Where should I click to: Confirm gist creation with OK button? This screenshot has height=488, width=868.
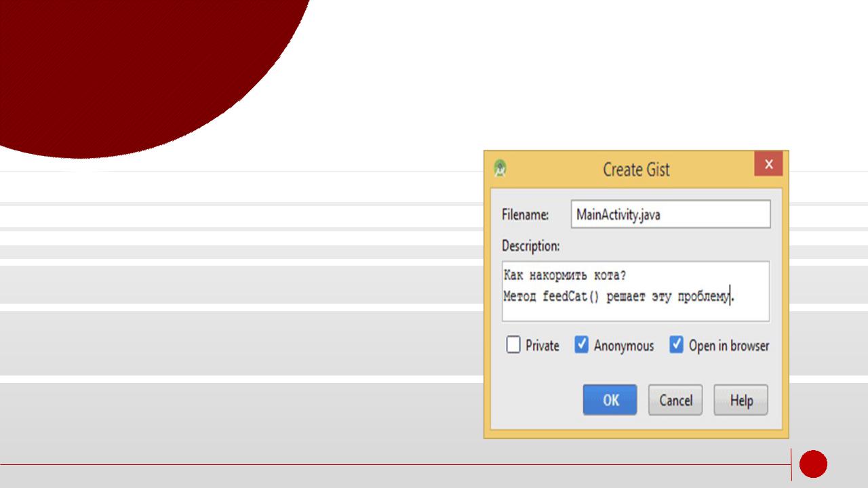point(610,400)
